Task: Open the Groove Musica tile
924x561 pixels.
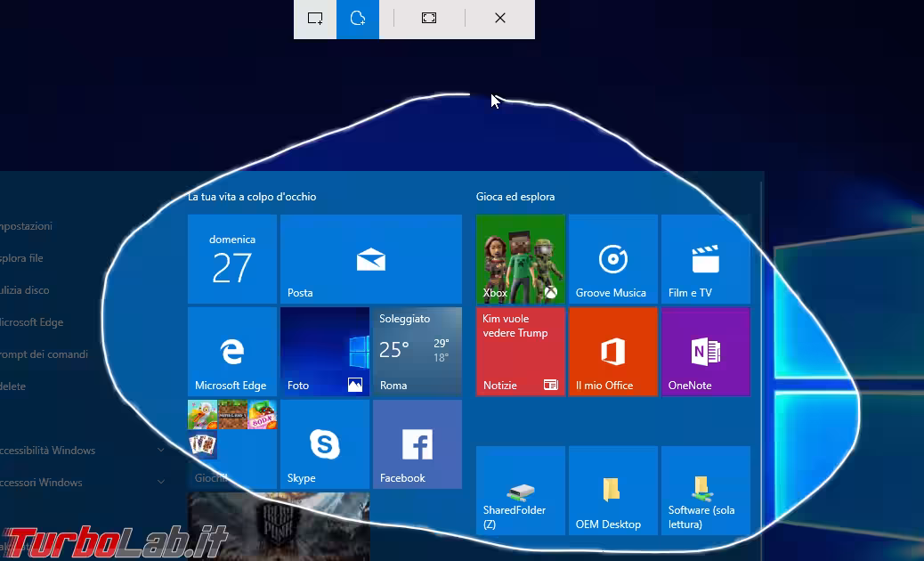Action: point(612,259)
